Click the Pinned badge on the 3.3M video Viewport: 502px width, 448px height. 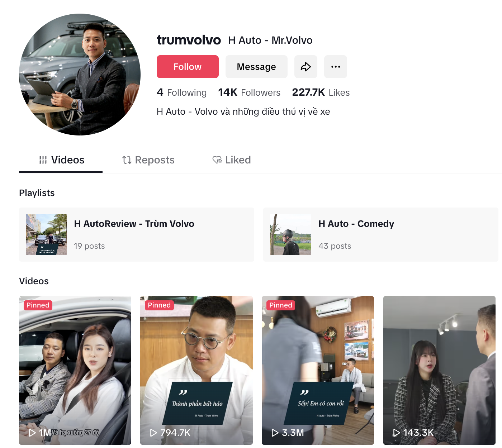[281, 305]
